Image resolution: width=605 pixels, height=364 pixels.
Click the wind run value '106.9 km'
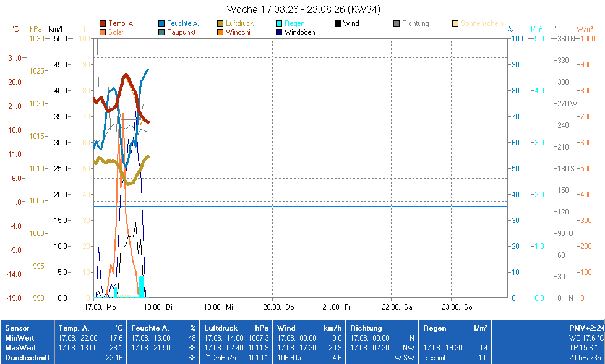(291, 358)
